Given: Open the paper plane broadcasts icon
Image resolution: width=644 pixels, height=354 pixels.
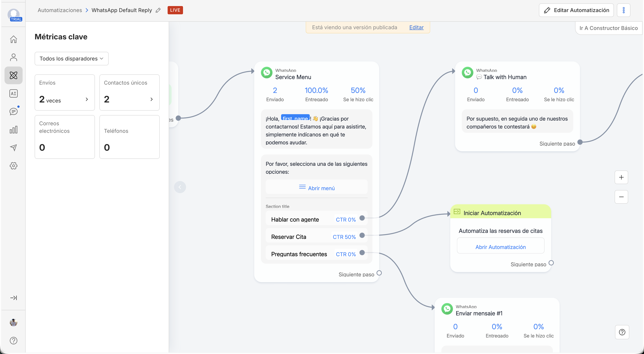Looking at the screenshot, I should (x=14, y=148).
